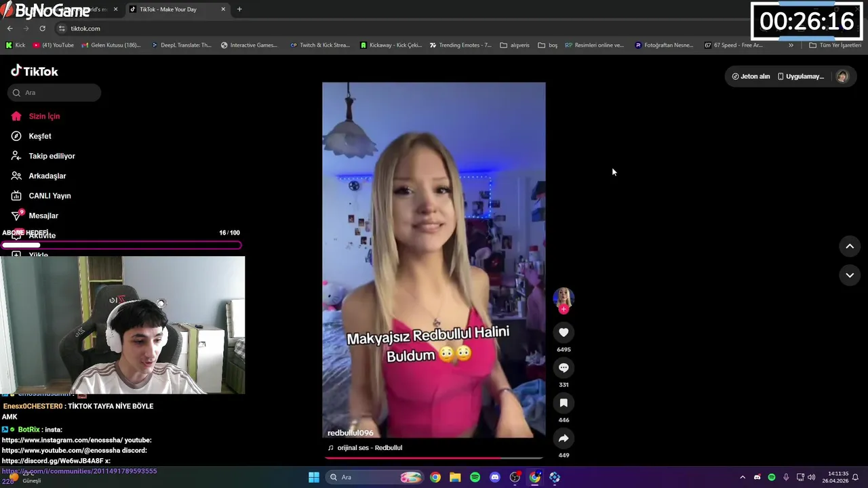Screen dimensions: 868x488
Task: Click Jeton alın coins button
Action: (x=751, y=77)
